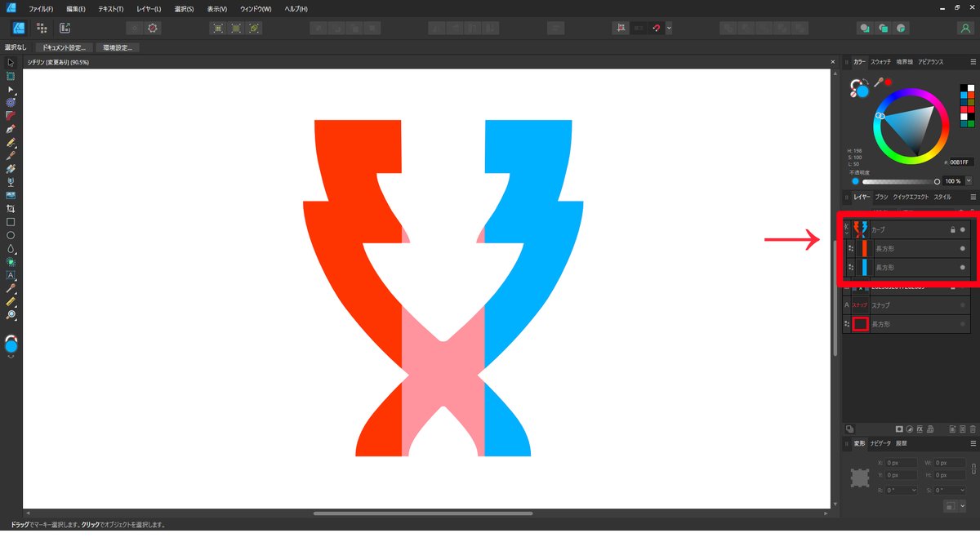Toggle the lock on カーブ layer

952,229
